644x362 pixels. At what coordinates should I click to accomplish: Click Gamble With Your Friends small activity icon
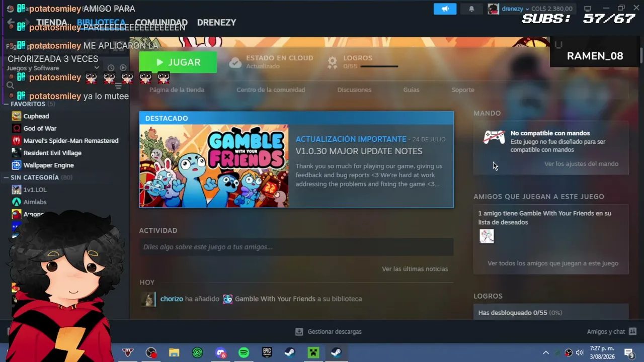(227, 299)
